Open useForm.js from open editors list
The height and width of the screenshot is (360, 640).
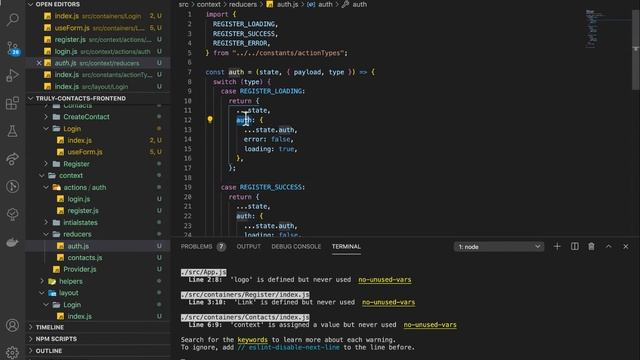(98, 28)
